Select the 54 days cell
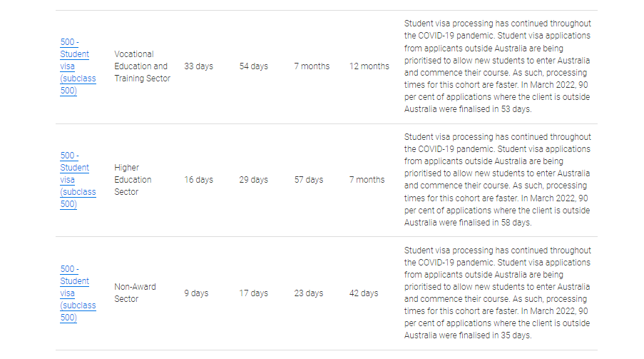The width and height of the screenshot is (644, 359). (x=253, y=66)
